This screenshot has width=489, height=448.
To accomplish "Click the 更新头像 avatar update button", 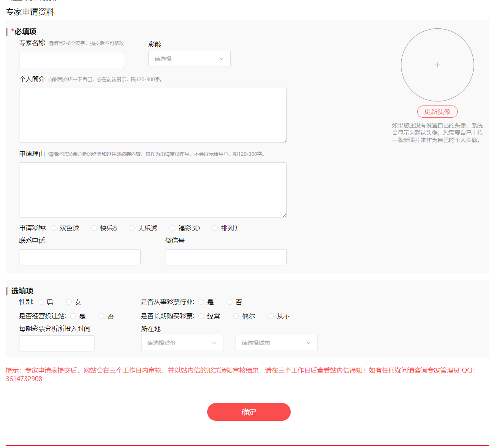I will [437, 111].
